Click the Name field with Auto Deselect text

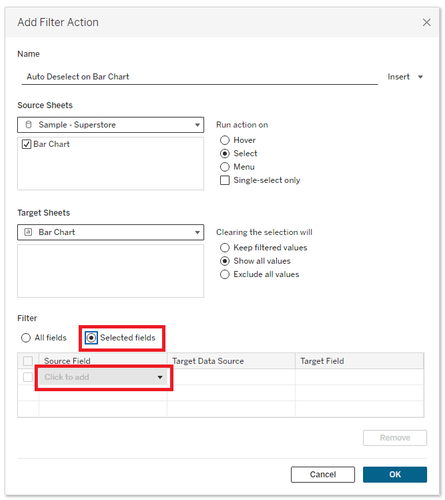point(199,77)
